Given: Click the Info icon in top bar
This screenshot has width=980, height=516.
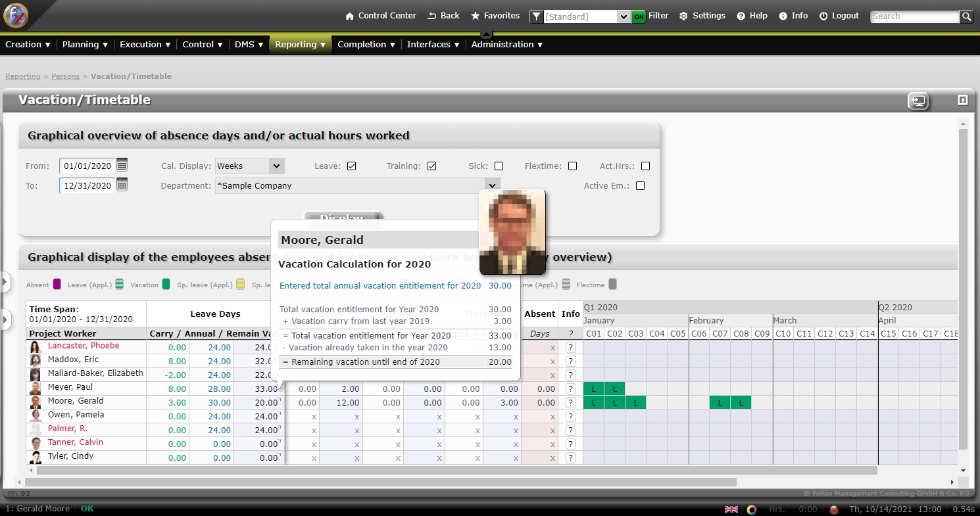Looking at the screenshot, I should coord(783,16).
